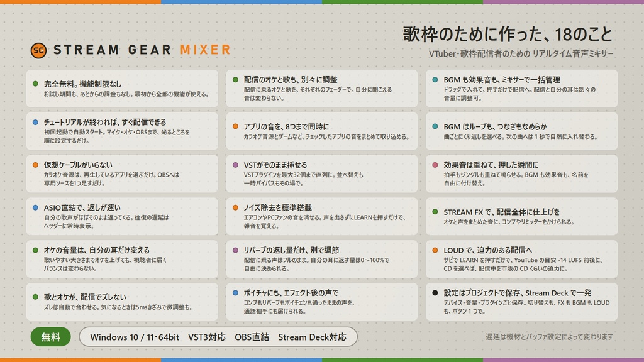Screen dimensions: 644x362
Task: Click the card title "歌とオケが、配信でズレない"
Action: coord(85,297)
